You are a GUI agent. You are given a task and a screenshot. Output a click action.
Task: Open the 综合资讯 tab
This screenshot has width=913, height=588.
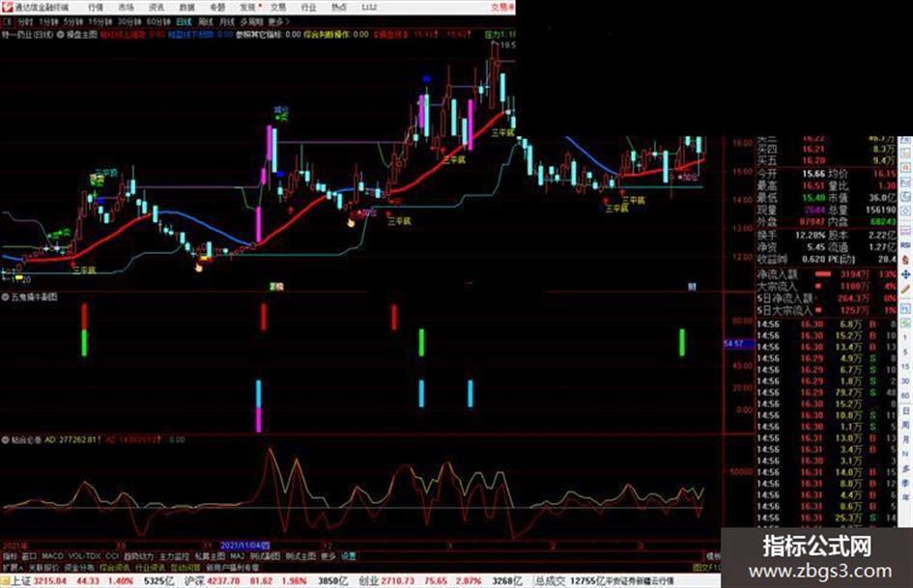(115, 567)
